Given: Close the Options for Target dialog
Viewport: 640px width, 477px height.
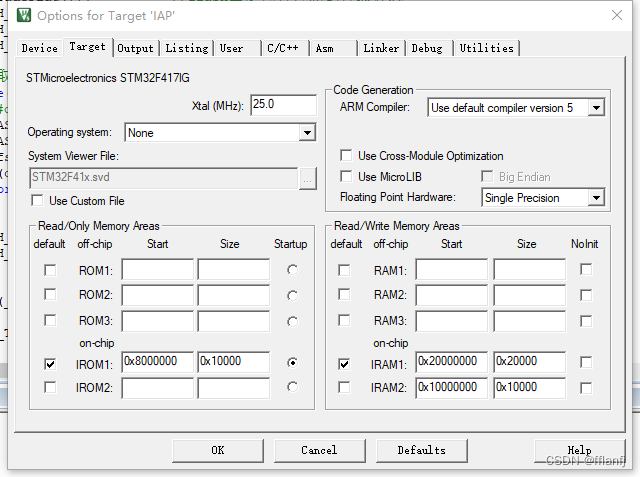Looking at the screenshot, I should click(x=617, y=16).
